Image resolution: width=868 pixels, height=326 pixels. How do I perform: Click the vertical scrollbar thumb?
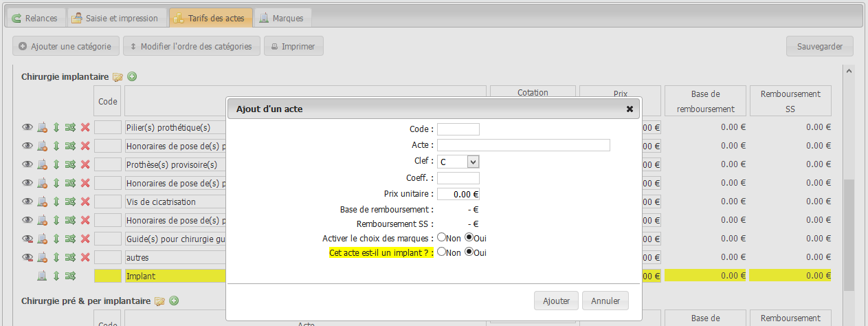849,234
